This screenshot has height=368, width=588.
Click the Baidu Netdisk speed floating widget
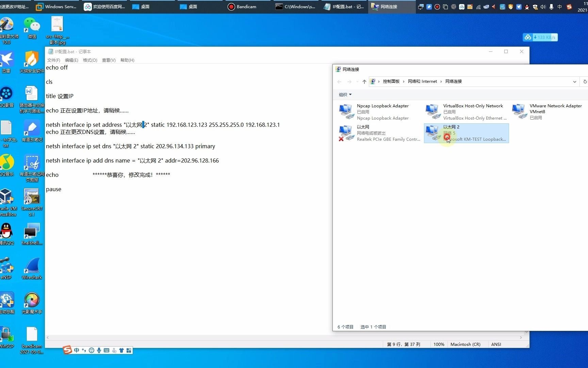[x=540, y=37]
